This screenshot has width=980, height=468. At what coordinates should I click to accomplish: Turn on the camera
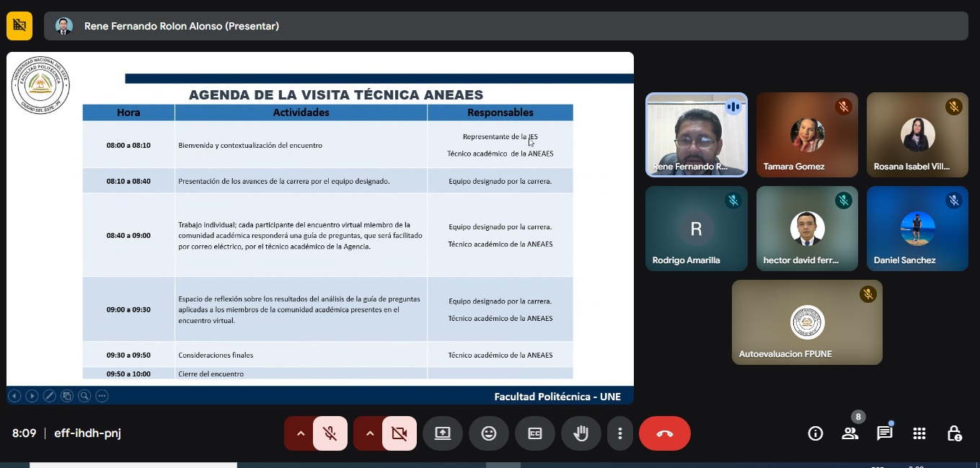click(x=399, y=433)
